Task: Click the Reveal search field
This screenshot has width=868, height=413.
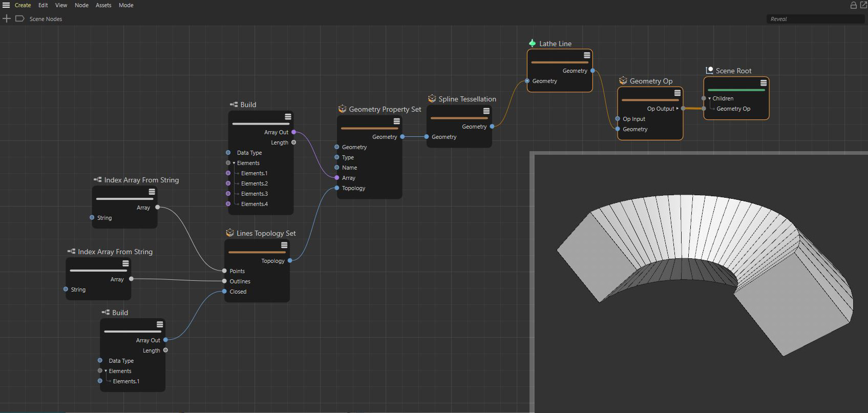Action: 815,19
